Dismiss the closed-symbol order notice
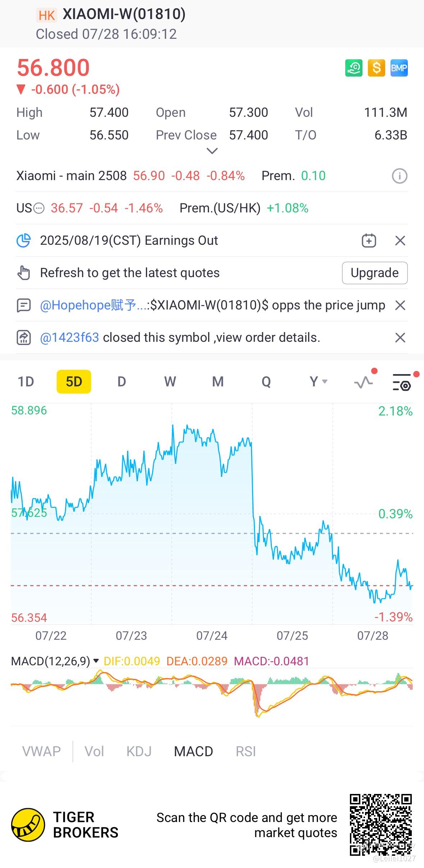This screenshot has width=424, height=868. (400, 337)
